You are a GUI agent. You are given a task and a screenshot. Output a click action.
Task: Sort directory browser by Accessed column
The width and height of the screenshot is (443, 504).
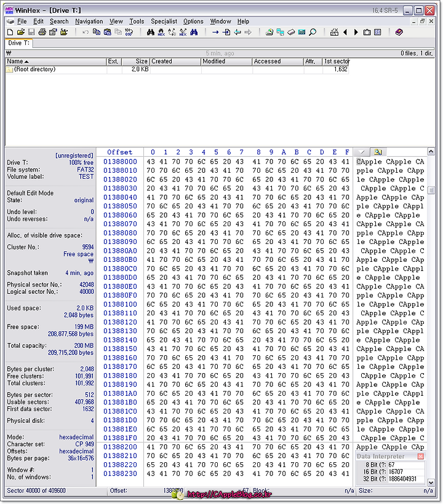point(278,61)
